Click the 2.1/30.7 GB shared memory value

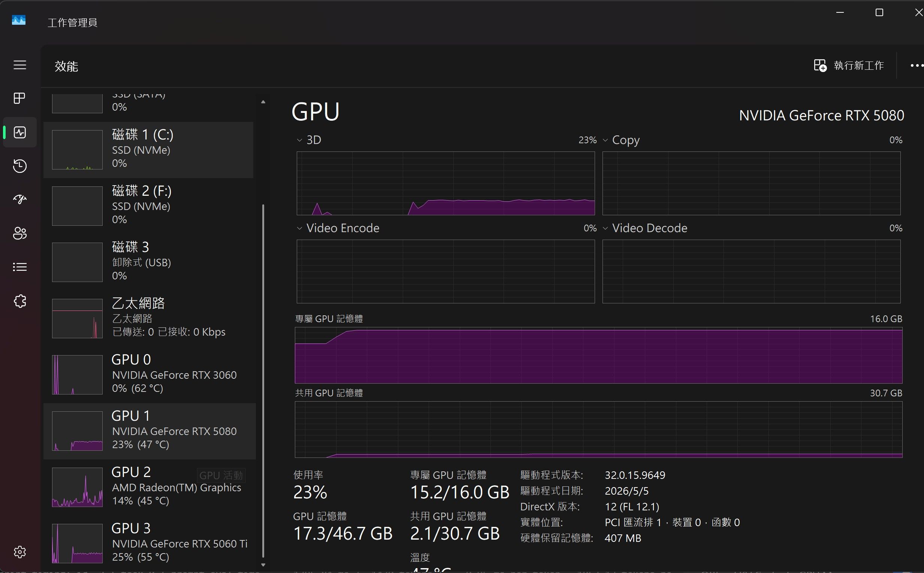click(x=455, y=533)
